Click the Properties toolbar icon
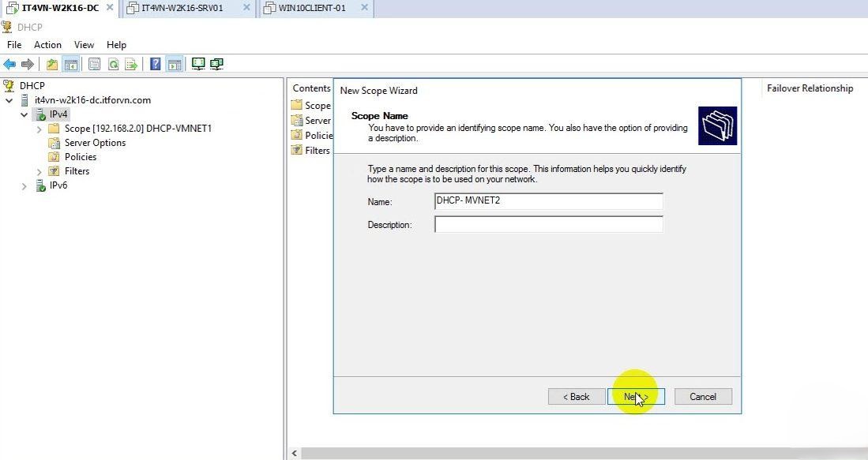This screenshot has height=460, width=868. 95,65
